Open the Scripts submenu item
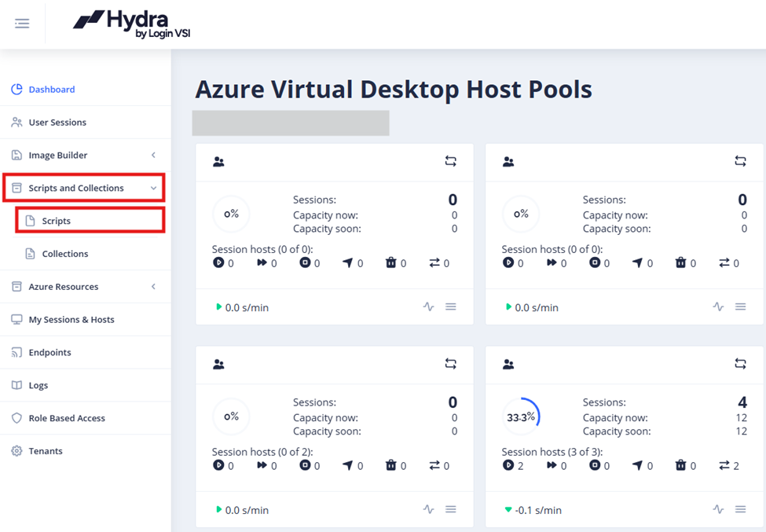 click(57, 222)
